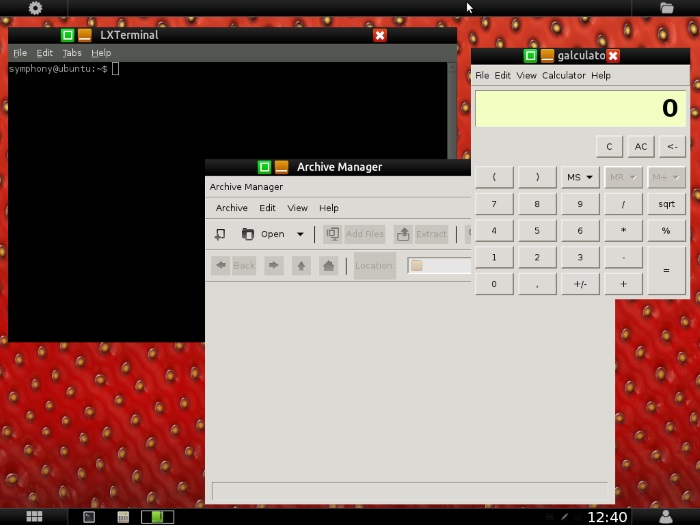Click the percent calculator button
Viewport: 700px width, 525px height.
666,231
